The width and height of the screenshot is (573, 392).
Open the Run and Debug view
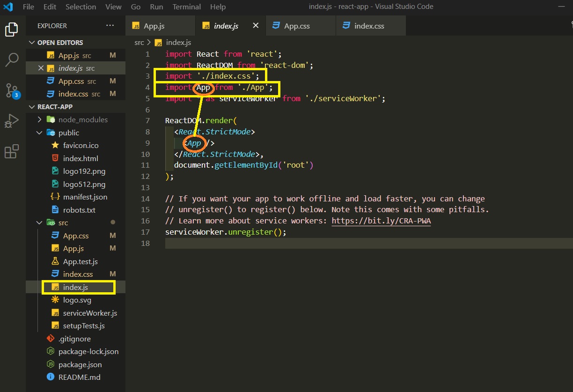pos(11,121)
